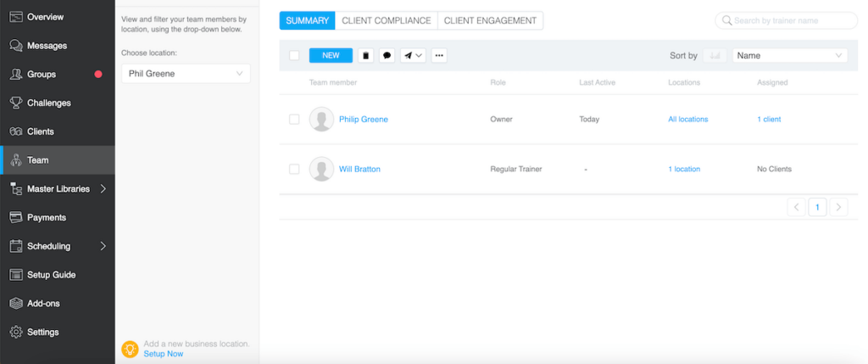Go to Payments in the sidebar
The image size is (868, 364).
46,217
